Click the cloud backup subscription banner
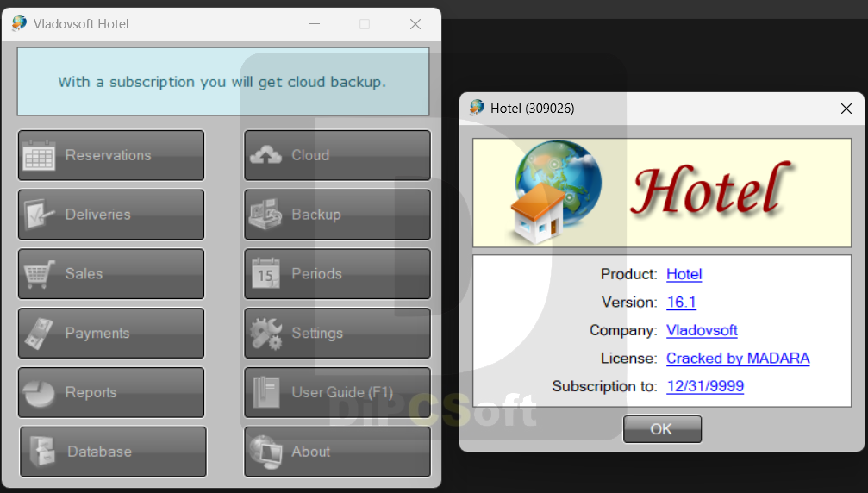 pos(223,82)
